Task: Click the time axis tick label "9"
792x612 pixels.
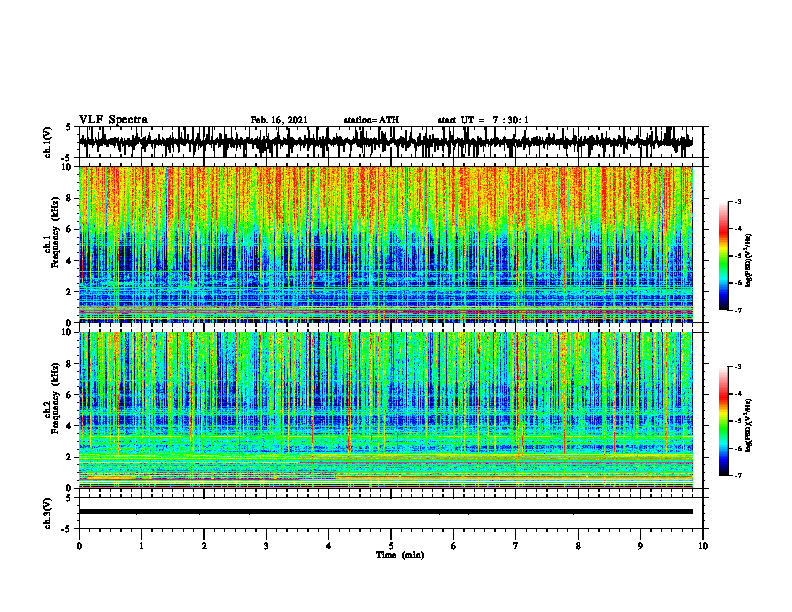Action: [640, 546]
